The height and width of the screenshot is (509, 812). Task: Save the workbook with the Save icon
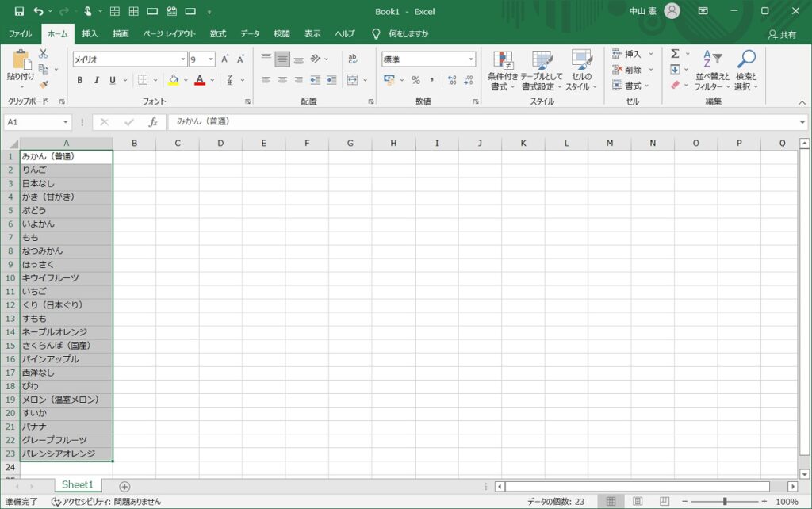click(x=19, y=11)
